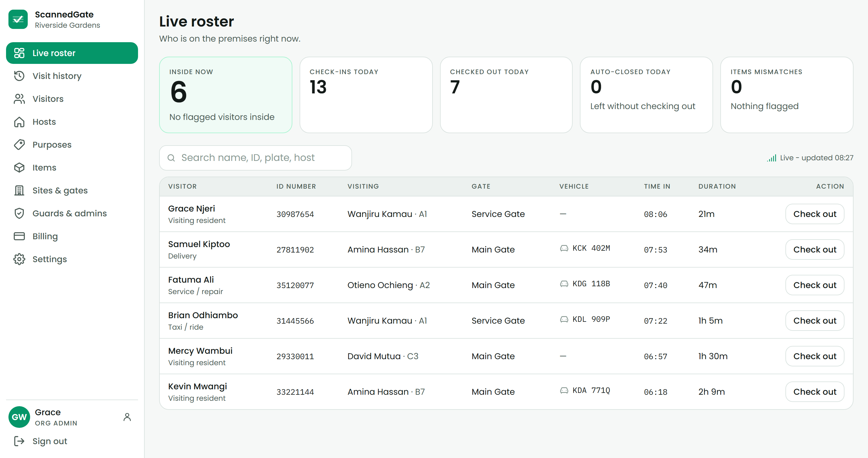The width and height of the screenshot is (868, 458).
Task: Check out Grace Njeri
Action: [815, 214]
